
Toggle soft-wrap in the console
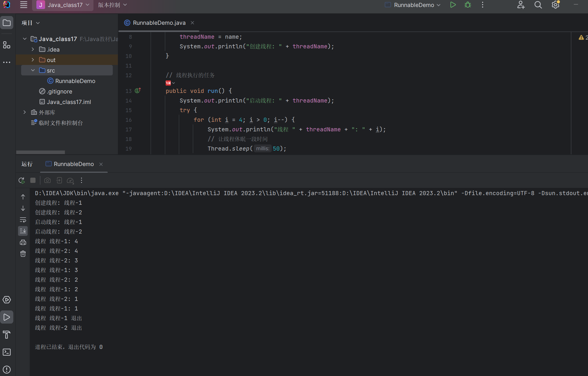[x=23, y=220]
